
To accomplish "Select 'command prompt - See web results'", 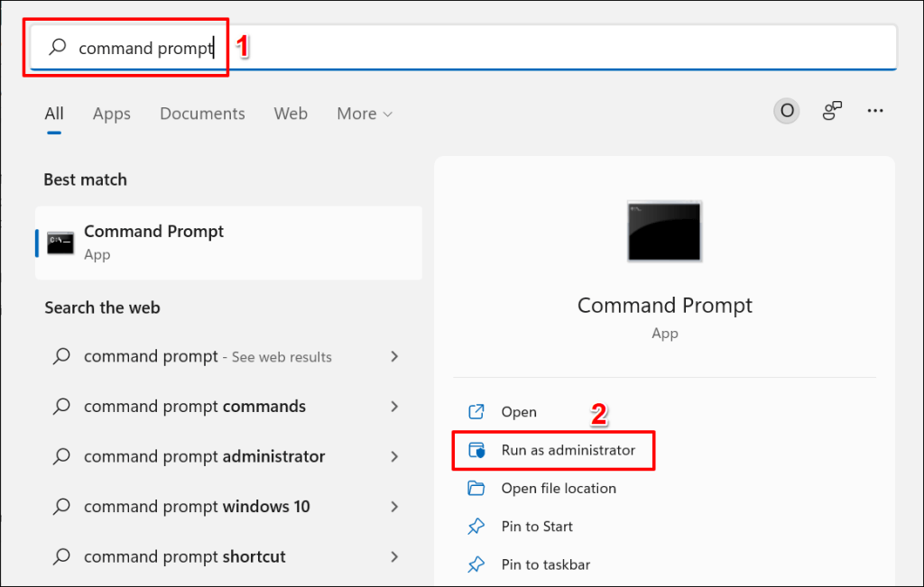I will coord(208,356).
